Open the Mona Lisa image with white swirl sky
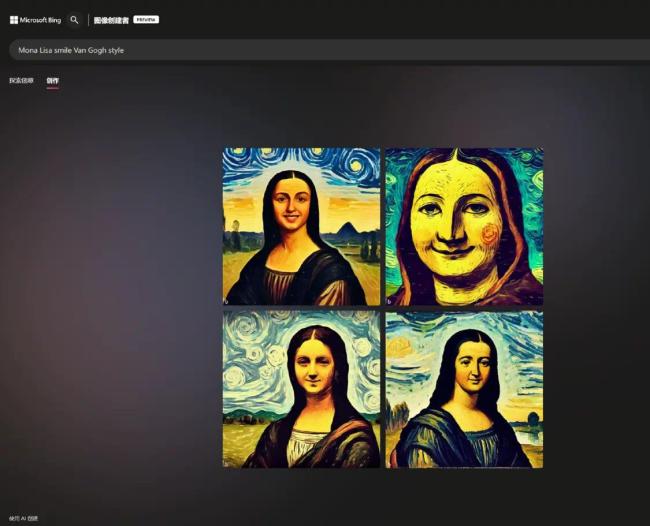The width and height of the screenshot is (650, 526). click(301, 390)
